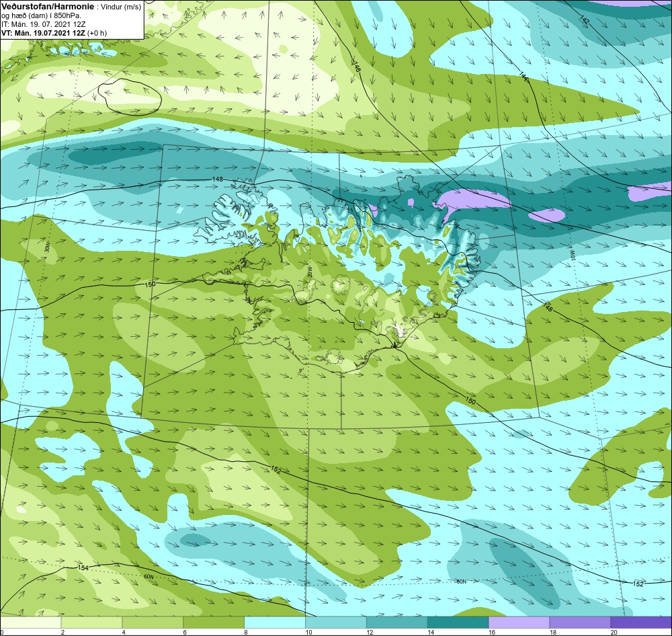Image resolution: width=672 pixels, height=636 pixels.
Task: Click the "Veðurstofan/Harmonie" title text
Action: (48, 7)
